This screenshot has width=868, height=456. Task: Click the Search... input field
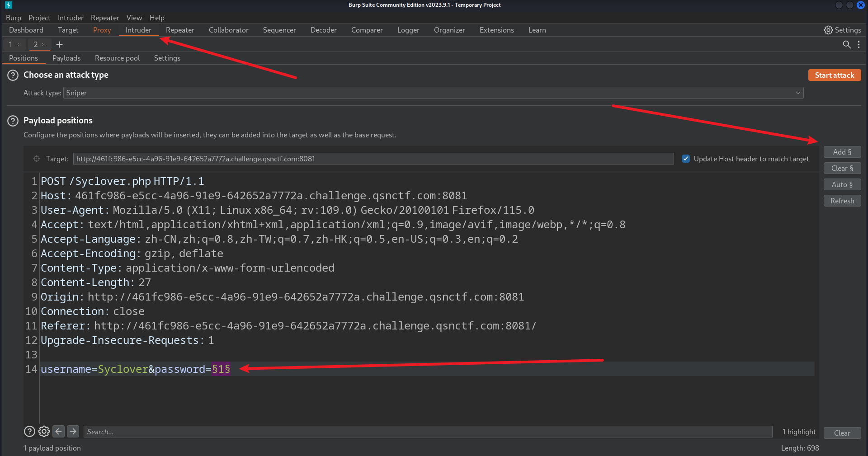click(428, 432)
